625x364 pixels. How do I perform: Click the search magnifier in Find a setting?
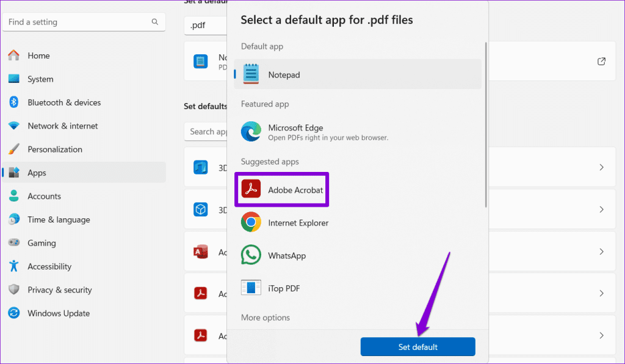pyautogui.click(x=156, y=22)
